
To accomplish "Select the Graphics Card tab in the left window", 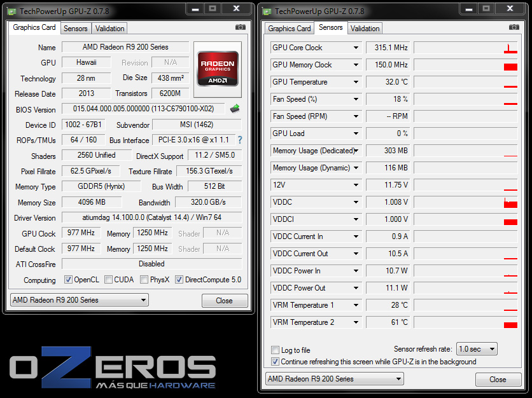I will point(34,27).
